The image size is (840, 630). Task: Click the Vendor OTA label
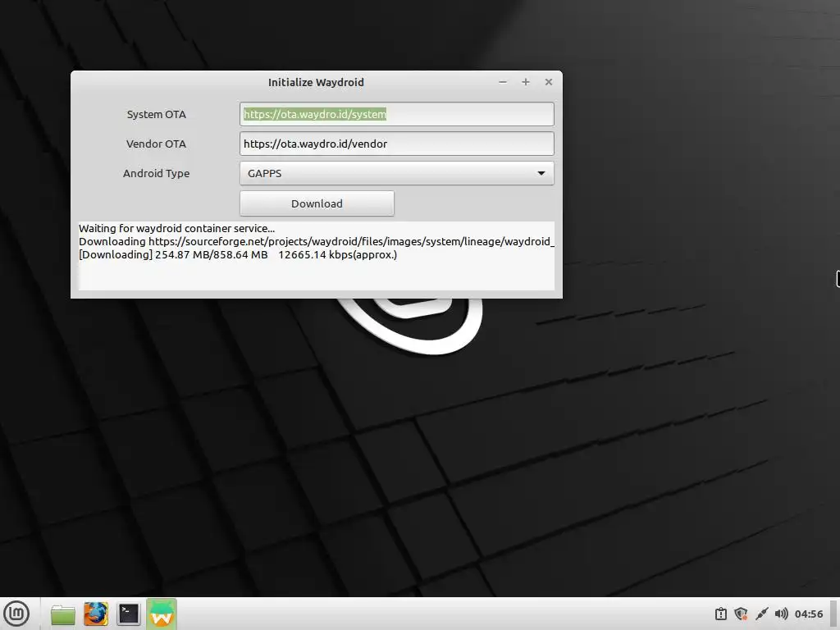pyautogui.click(x=157, y=144)
